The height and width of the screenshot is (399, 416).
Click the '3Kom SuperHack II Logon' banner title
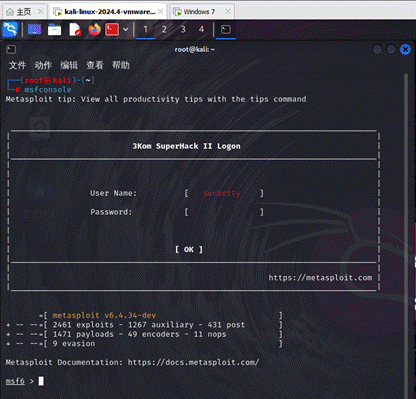click(x=186, y=146)
